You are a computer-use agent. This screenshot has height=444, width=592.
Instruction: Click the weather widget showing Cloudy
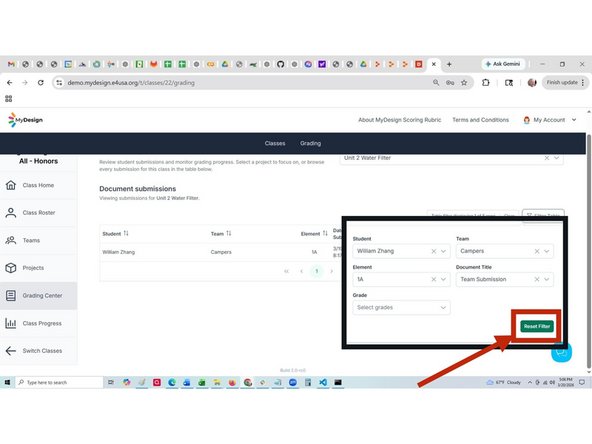tap(504, 382)
